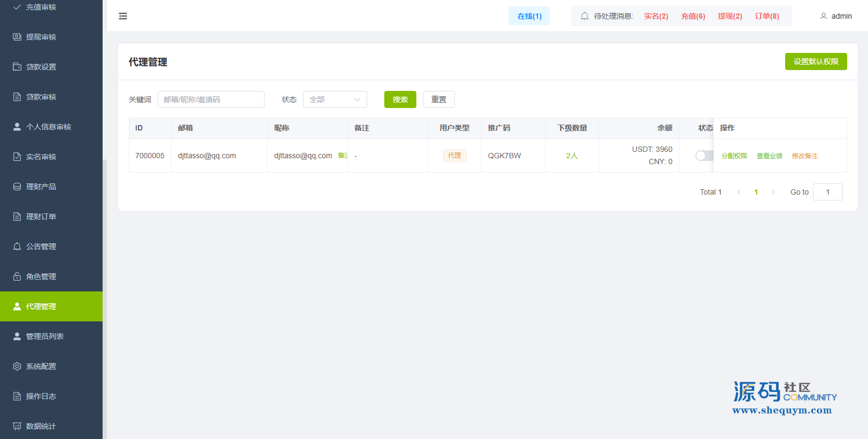Click the 贷款设置 folder icon
The height and width of the screenshot is (439, 868).
point(17,67)
